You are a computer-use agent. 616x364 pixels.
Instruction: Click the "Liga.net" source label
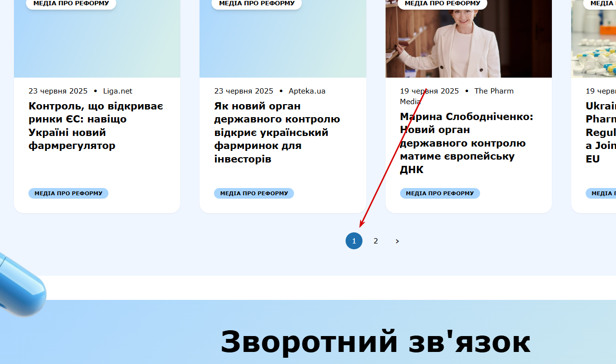(x=118, y=91)
